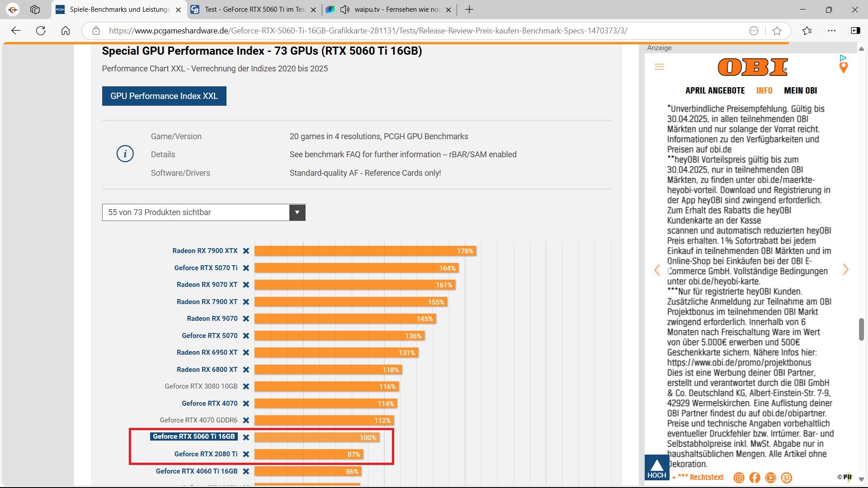868x488 pixels.
Task: Switch to the 'Test - GeForce RTX 5060 Ti' tab
Action: (254, 9)
